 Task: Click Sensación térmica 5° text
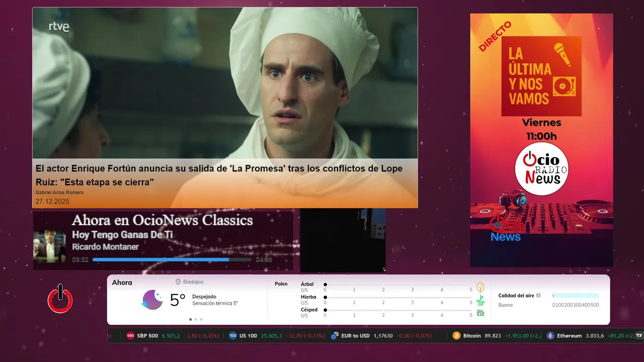click(215, 303)
